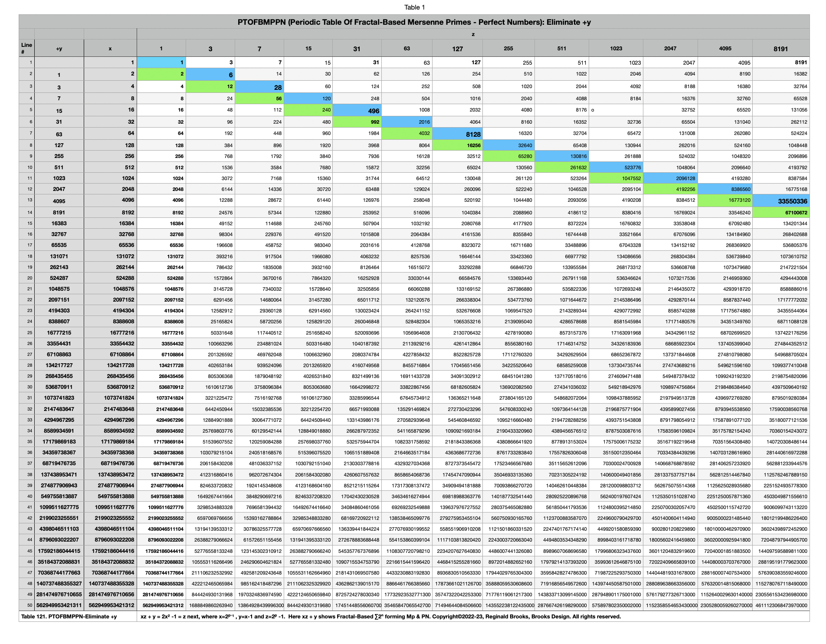Select the blue cell containing 130816
This screenshot has height=644, width=826.
[561, 156]
